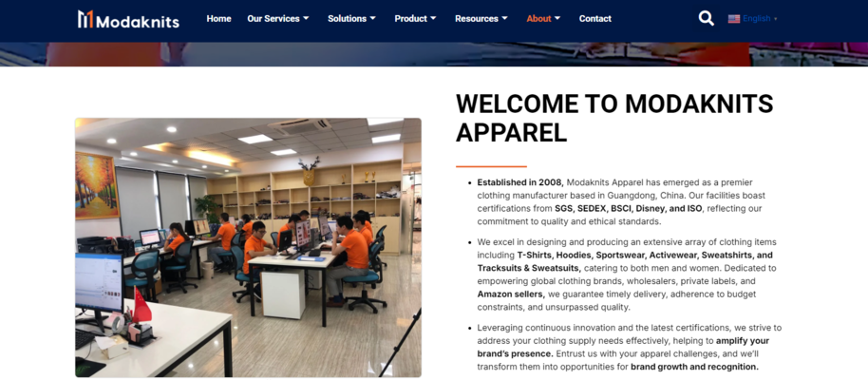This screenshot has height=380, width=868.
Task: Click the Product menu label
Action: point(411,18)
